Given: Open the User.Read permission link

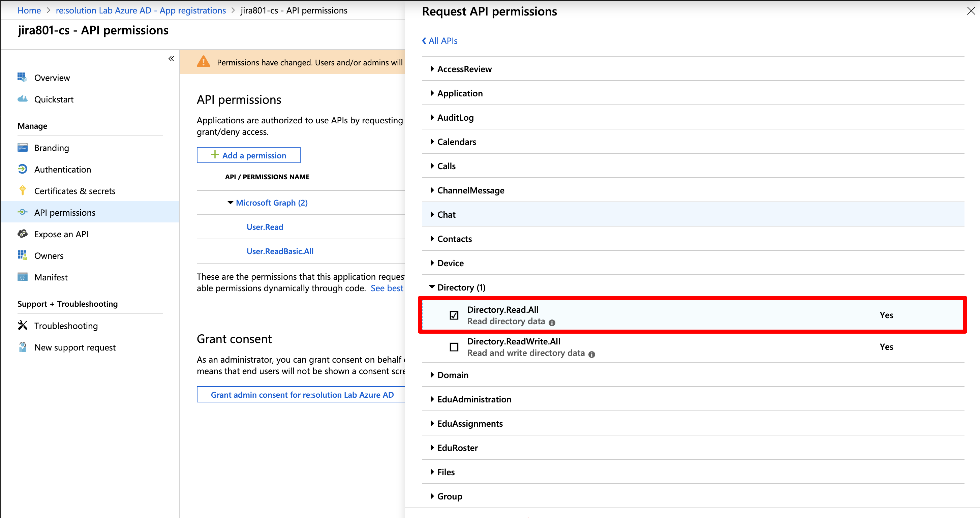Looking at the screenshot, I should click(x=265, y=227).
